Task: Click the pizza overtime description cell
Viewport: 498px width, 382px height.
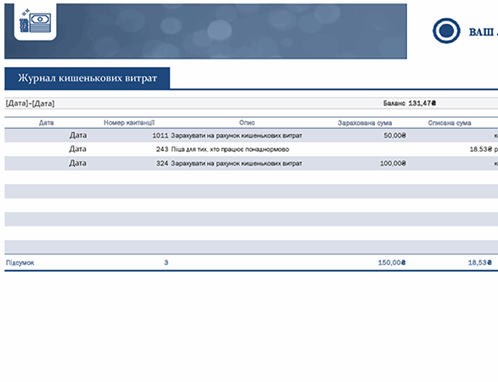Action: (x=230, y=149)
